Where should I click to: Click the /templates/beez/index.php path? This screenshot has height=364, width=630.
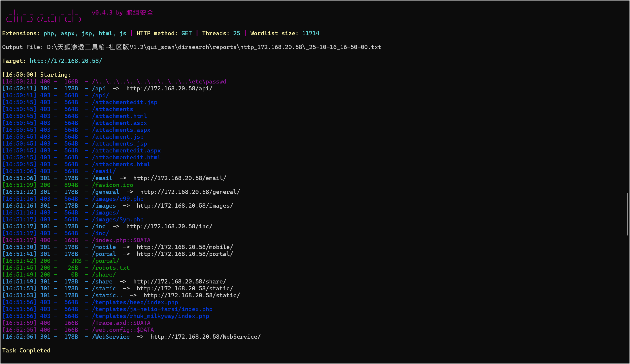click(x=135, y=302)
